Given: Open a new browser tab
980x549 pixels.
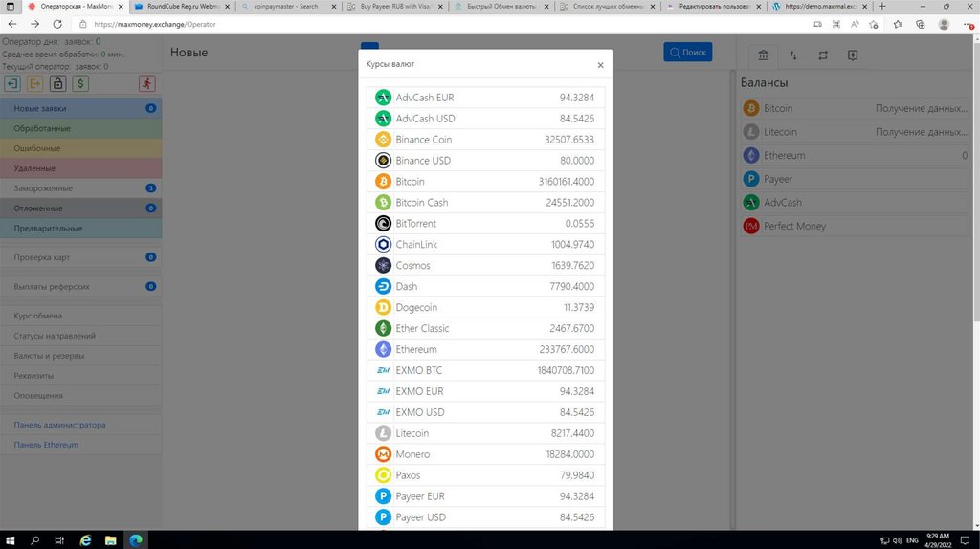Looking at the screenshot, I should [881, 7].
